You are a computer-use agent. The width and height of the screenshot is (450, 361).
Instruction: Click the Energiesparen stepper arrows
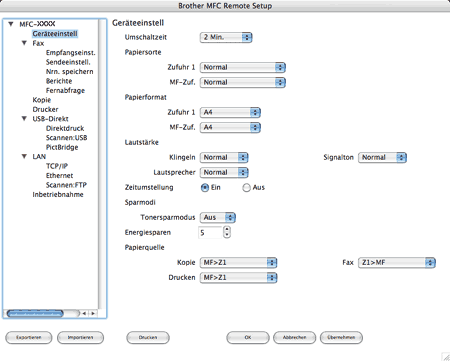tap(227, 232)
